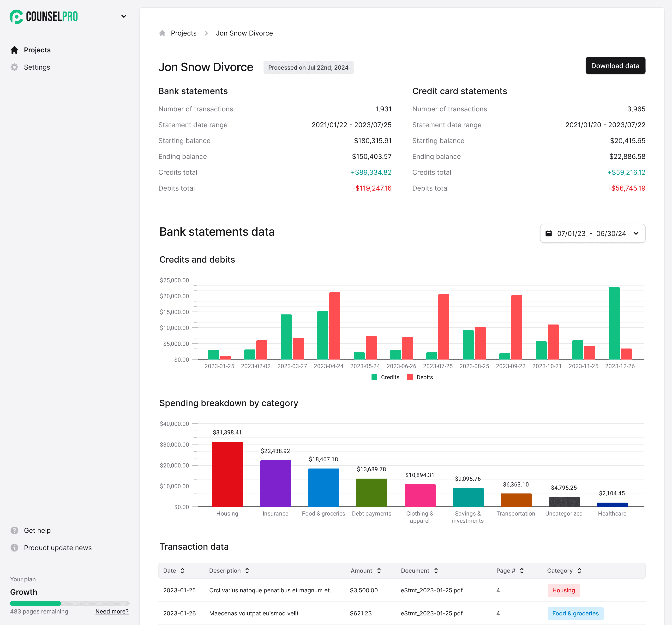The height and width of the screenshot is (625, 672).
Task: Click the Product update news info icon
Action: click(15, 547)
